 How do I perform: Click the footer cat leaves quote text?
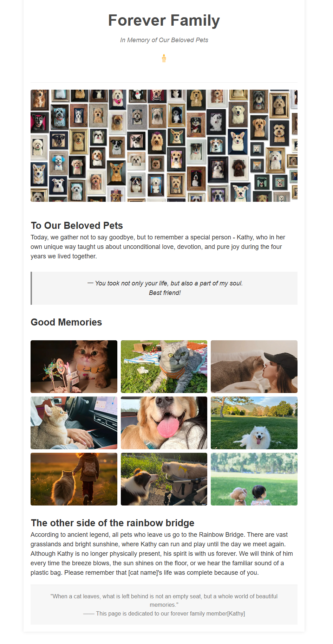(x=164, y=600)
